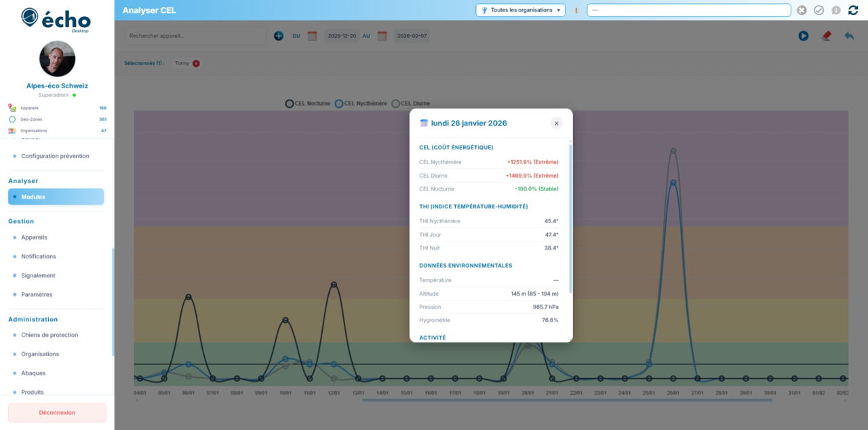This screenshot has height=430, width=868.
Task: Open Chiens de protection in sidebar
Action: 51,334
